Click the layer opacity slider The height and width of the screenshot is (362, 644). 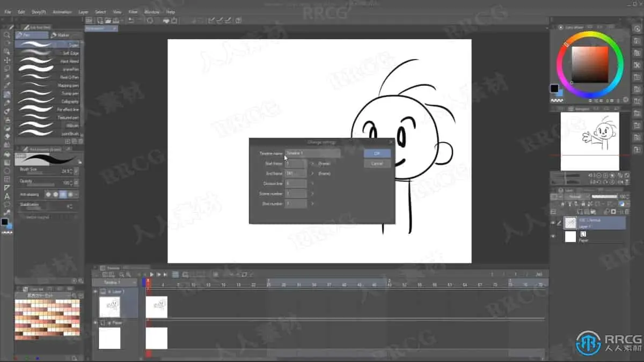click(605, 197)
